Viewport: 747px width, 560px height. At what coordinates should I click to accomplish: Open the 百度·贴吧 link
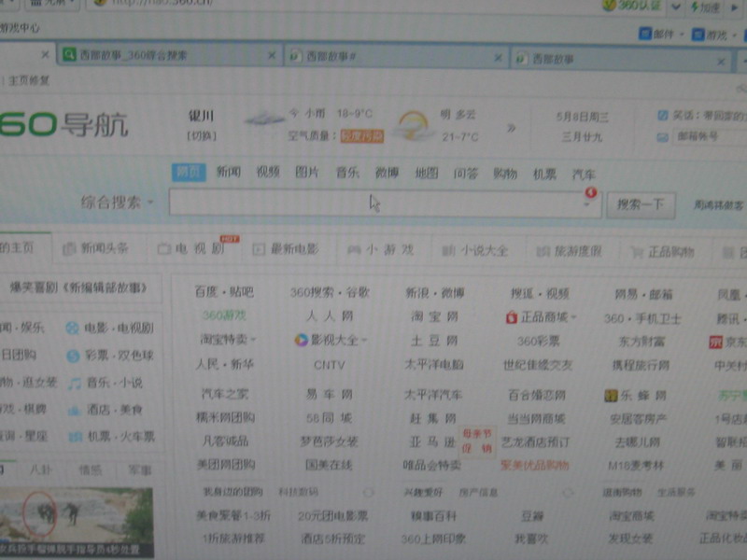pos(224,291)
